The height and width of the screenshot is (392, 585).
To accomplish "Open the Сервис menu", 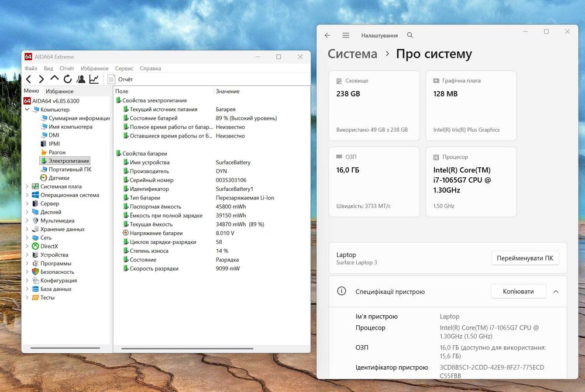I will click(124, 68).
